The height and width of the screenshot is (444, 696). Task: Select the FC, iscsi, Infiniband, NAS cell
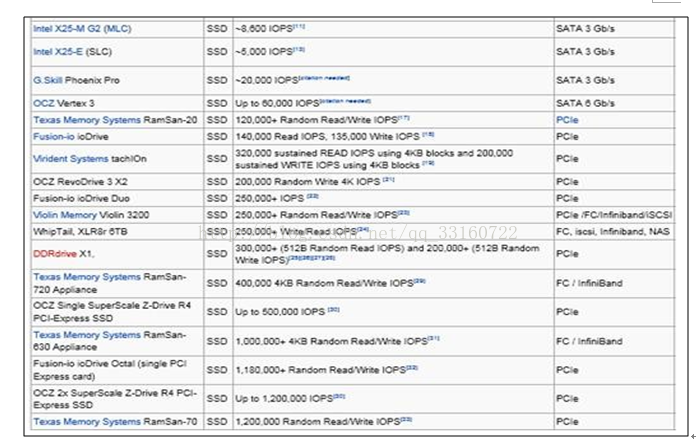pos(613,232)
